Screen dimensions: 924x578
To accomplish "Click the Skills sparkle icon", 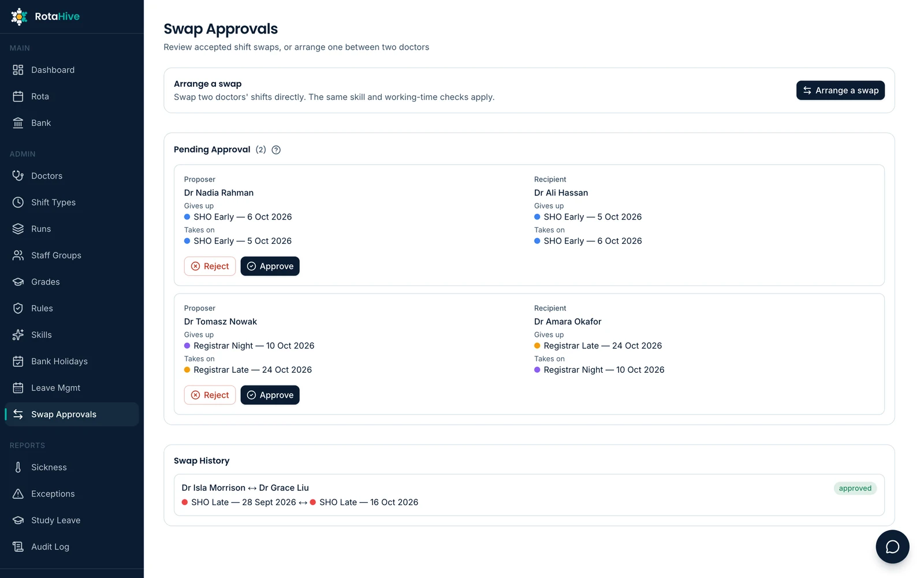I will pos(18,335).
